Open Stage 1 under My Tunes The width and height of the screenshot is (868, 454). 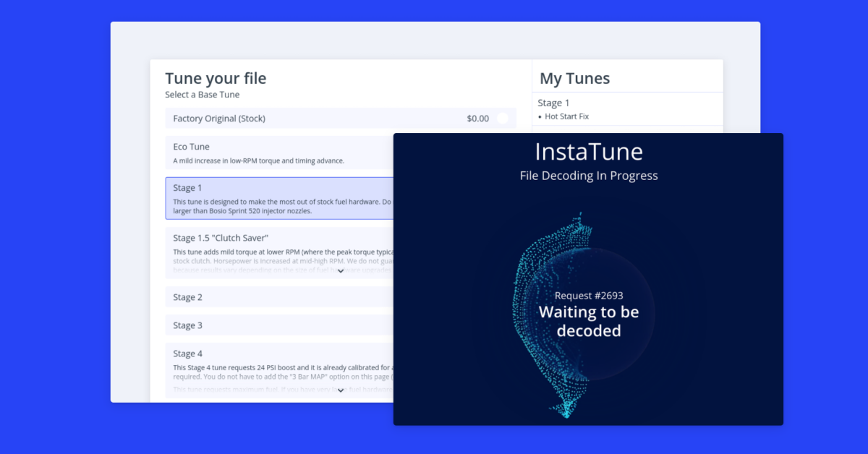pyautogui.click(x=554, y=103)
